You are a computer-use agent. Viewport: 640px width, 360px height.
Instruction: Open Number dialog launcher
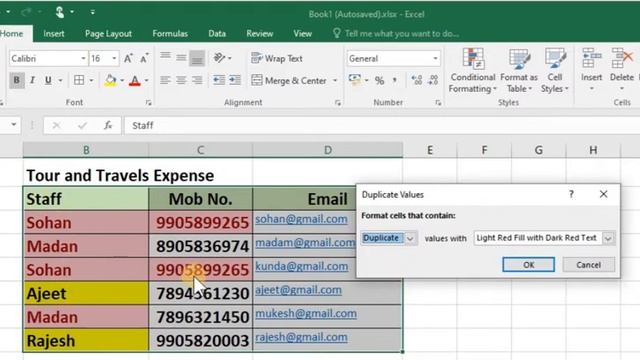coord(438,103)
